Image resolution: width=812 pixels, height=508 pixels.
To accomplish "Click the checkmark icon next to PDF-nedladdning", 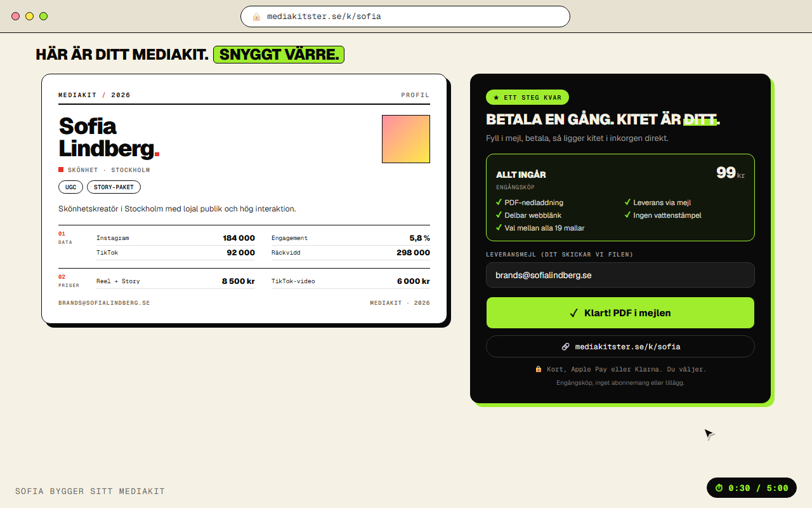I will (x=499, y=203).
